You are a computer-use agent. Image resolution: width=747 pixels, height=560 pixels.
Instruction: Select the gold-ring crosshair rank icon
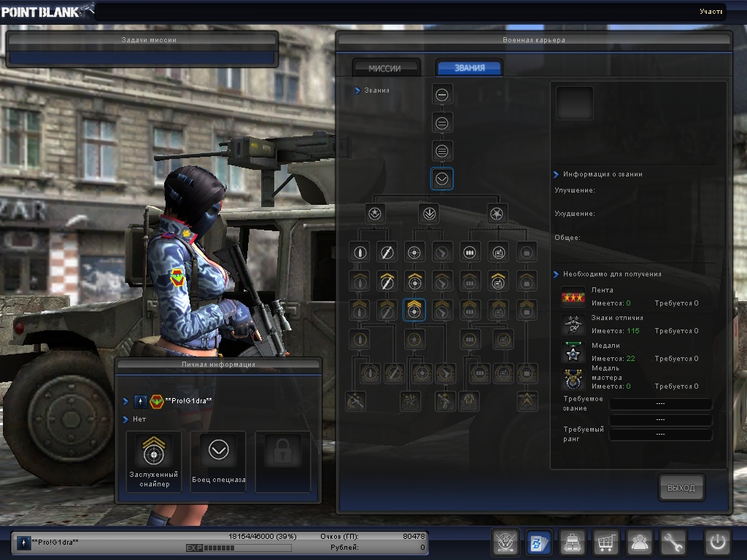pyautogui.click(x=414, y=340)
